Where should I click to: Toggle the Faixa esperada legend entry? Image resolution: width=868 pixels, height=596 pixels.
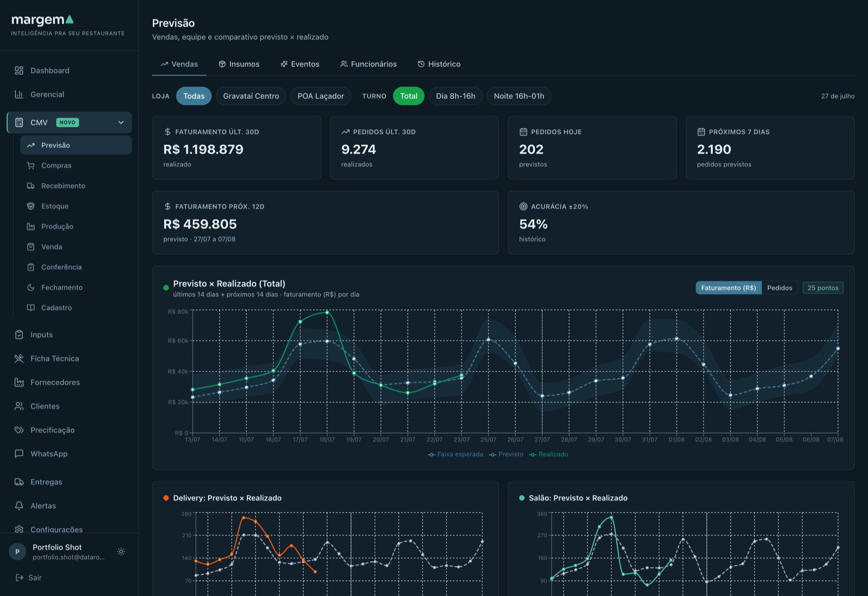(455, 454)
